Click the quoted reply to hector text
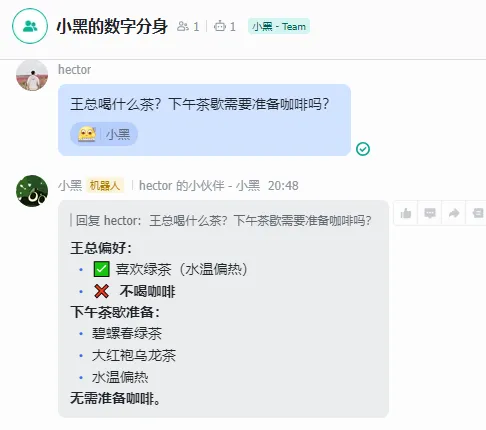Screen dimensions: 486x430 223,220
